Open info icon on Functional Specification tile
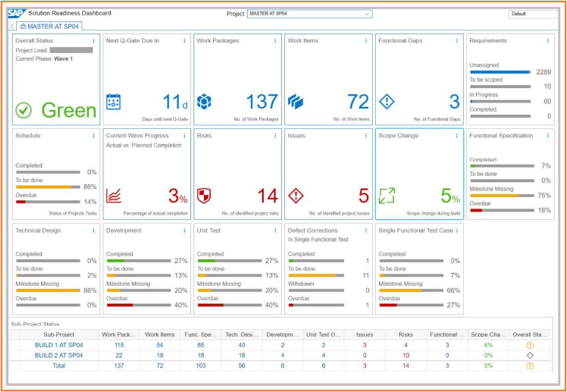 click(x=548, y=136)
